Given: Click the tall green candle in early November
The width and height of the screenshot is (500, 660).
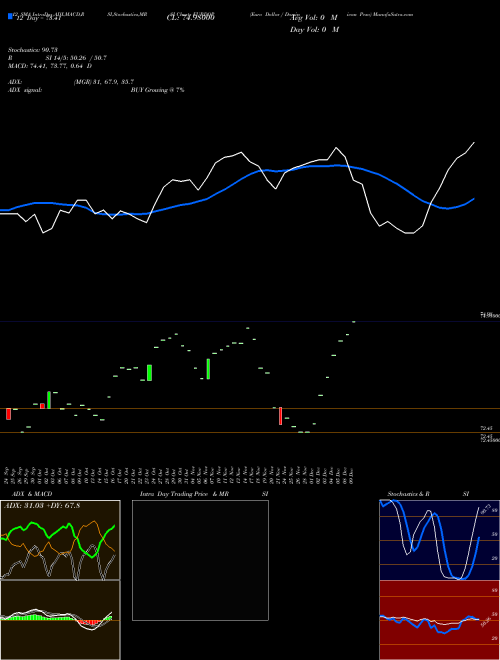Looking at the screenshot, I should (x=208, y=369).
